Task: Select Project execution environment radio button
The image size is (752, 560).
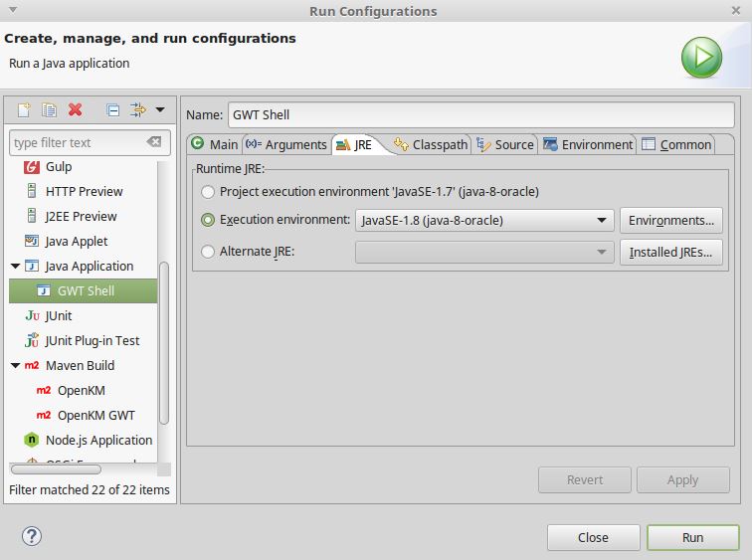Action: [x=208, y=191]
